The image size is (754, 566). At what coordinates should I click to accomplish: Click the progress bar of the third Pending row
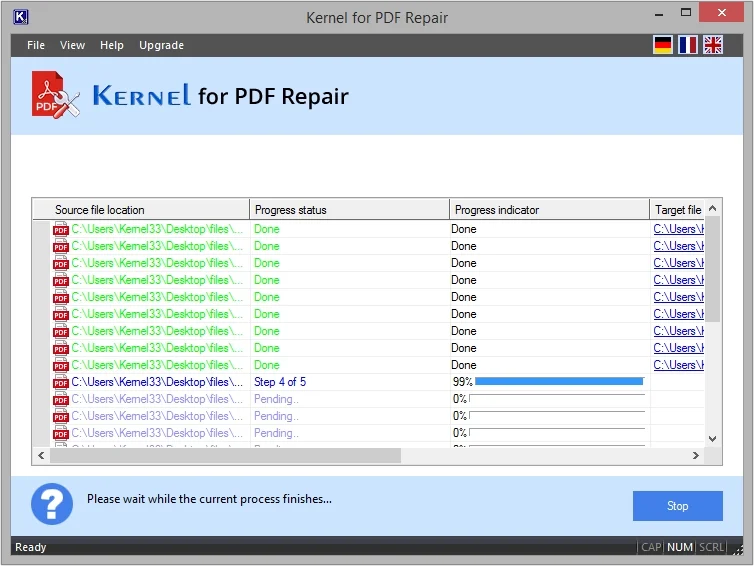tap(557, 433)
